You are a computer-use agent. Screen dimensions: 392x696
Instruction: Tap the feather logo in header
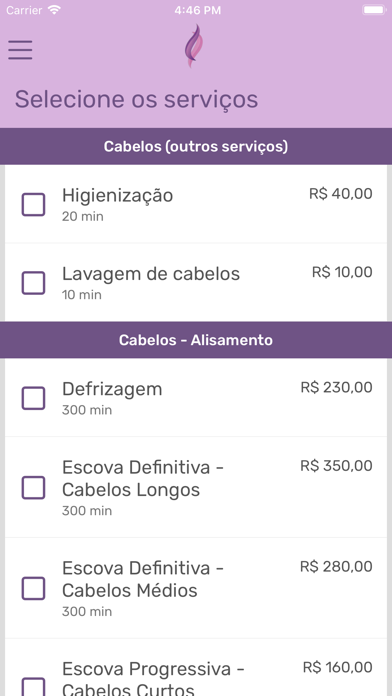[x=194, y=46]
